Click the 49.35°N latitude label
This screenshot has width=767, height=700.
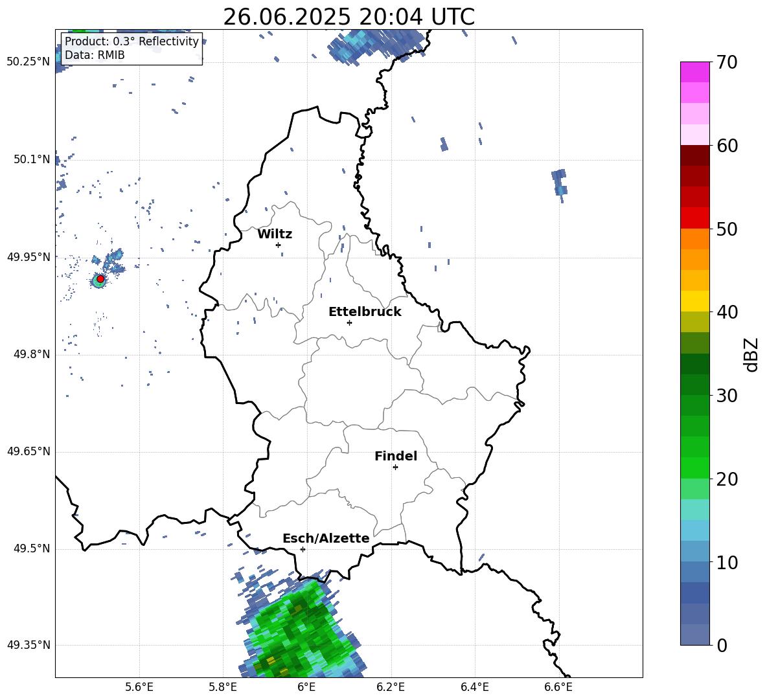29,645
